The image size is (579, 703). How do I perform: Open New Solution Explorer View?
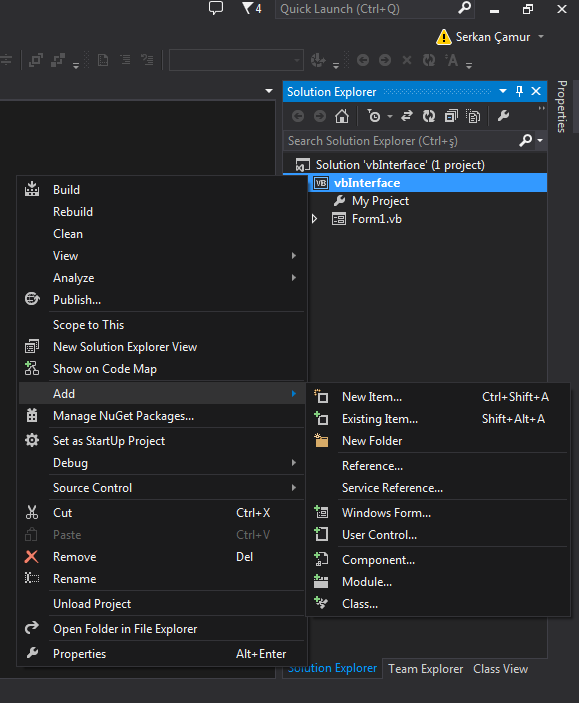point(162,347)
